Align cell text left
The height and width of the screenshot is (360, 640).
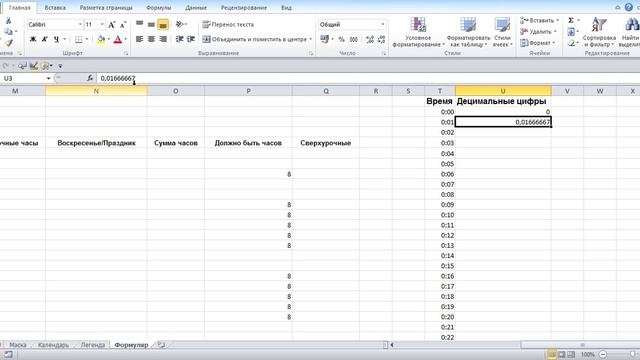(140, 39)
